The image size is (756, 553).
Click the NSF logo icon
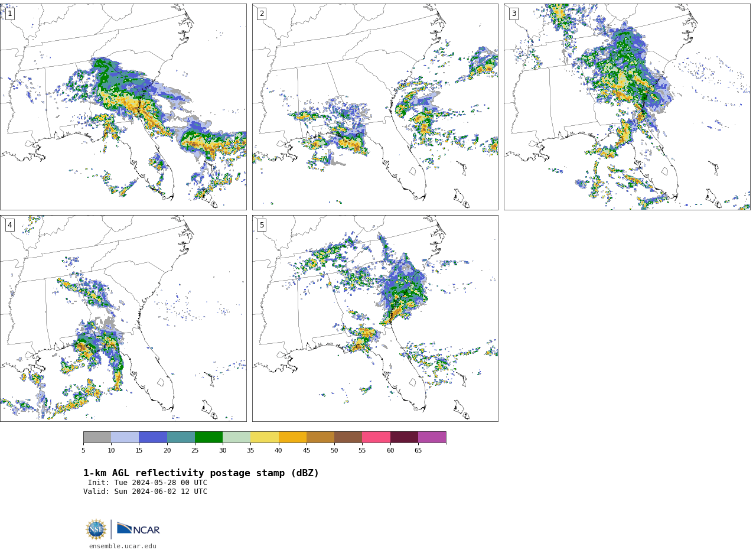(x=96, y=529)
